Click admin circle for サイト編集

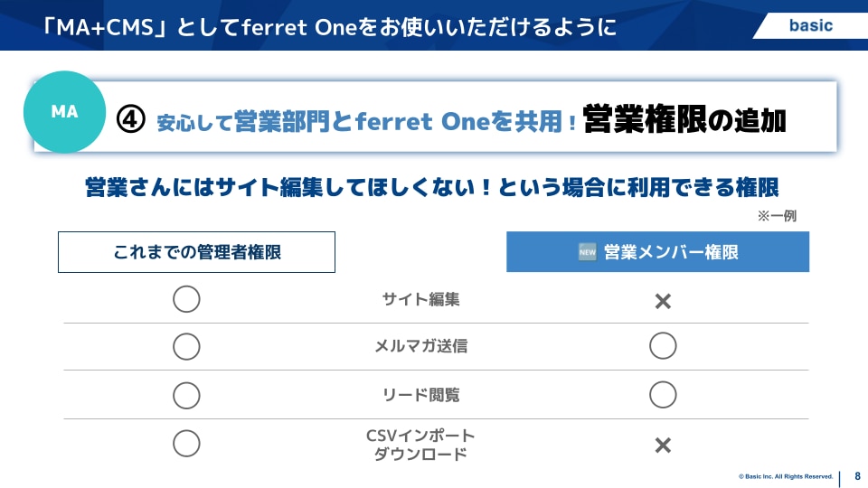186,299
